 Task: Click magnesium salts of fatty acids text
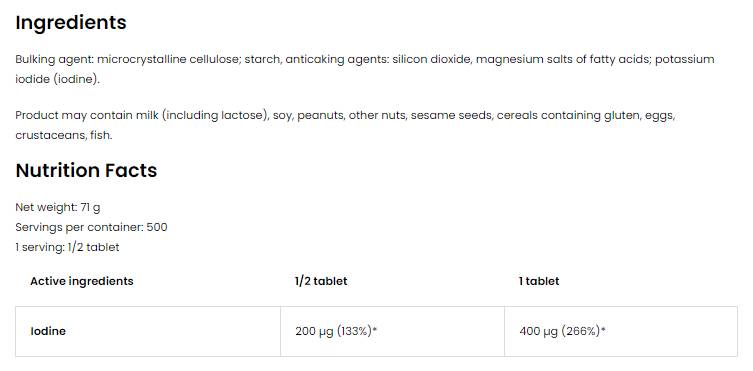(563, 60)
